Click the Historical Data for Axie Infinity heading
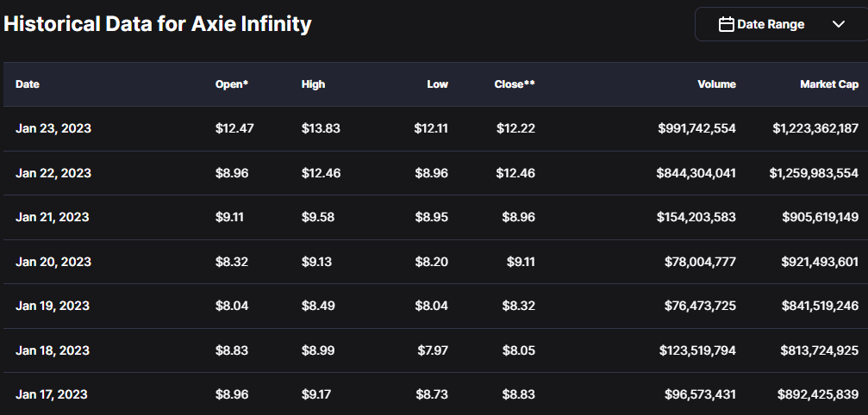This screenshot has width=868, height=415. click(158, 24)
